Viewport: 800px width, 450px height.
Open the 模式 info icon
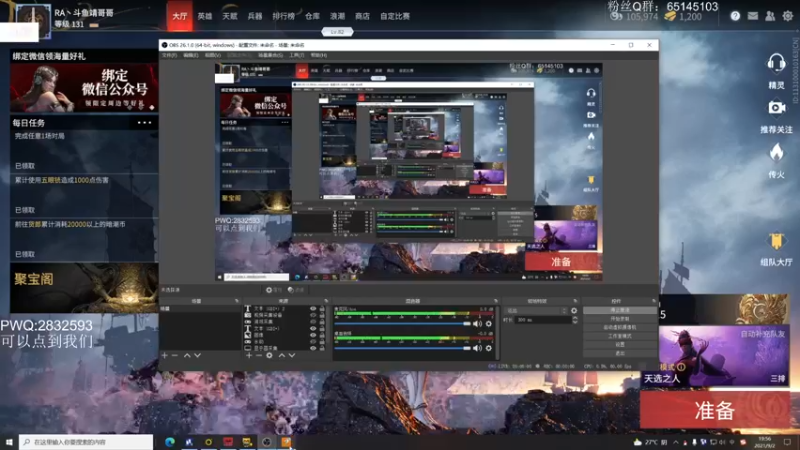tap(681, 367)
